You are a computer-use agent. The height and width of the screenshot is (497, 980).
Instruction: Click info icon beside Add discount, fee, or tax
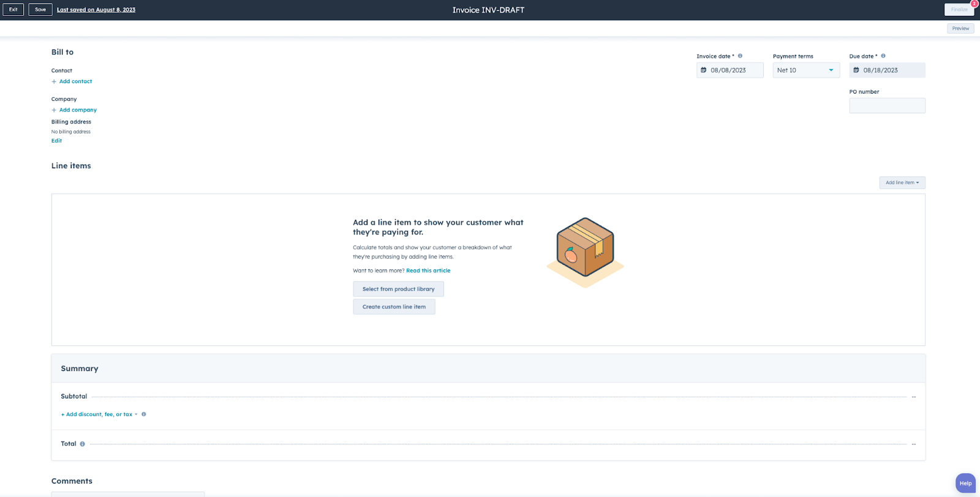144,414
